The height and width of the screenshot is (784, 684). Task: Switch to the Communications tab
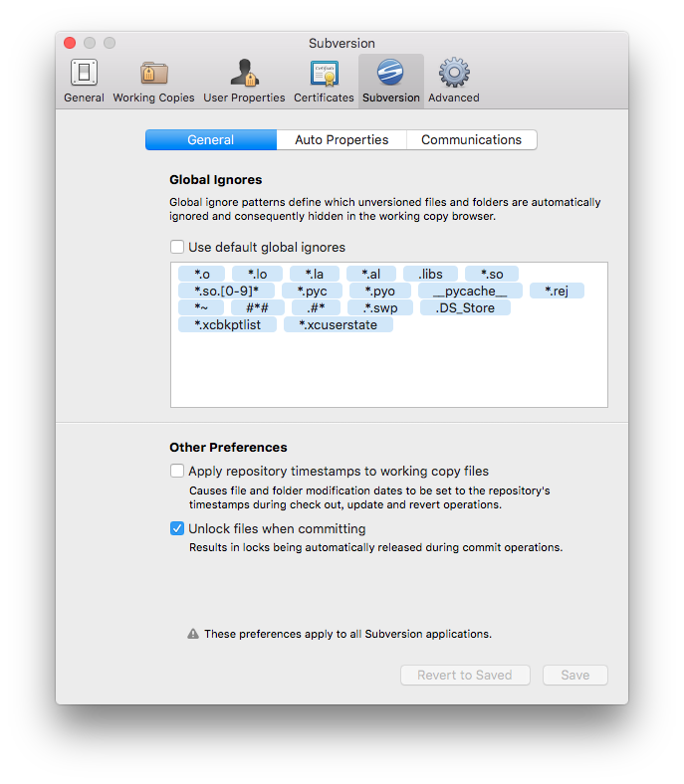pyautogui.click(x=472, y=140)
